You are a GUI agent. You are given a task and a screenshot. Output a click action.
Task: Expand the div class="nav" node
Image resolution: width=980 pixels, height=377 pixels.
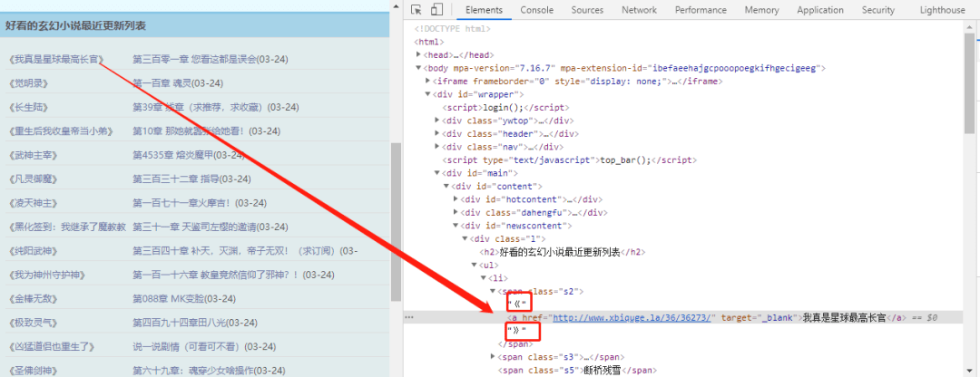[x=436, y=147]
